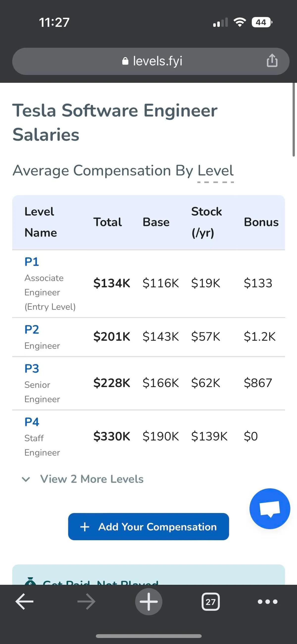Image resolution: width=297 pixels, height=644 pixels.
Task: Expand View 2 More Levels
Action: pos(92,479)
